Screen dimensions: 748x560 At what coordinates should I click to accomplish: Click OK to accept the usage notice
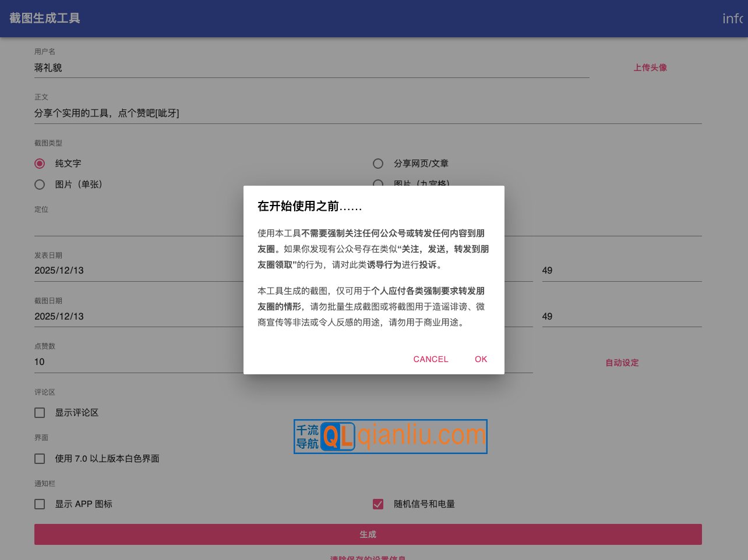click(x=481, y=359)
